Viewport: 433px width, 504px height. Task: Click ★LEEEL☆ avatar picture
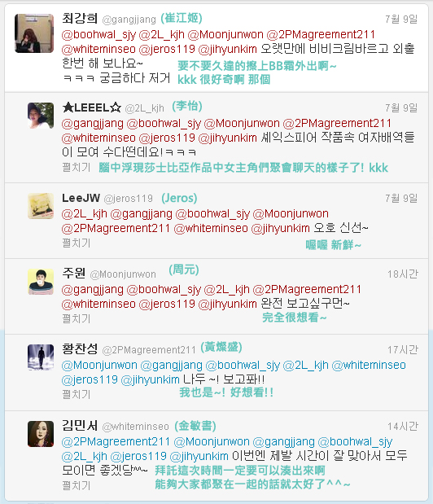pos(41,116)
